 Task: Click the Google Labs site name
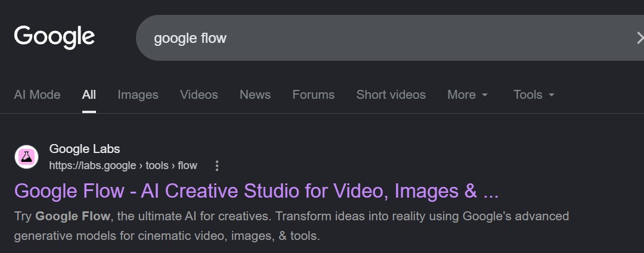point(85,148)
